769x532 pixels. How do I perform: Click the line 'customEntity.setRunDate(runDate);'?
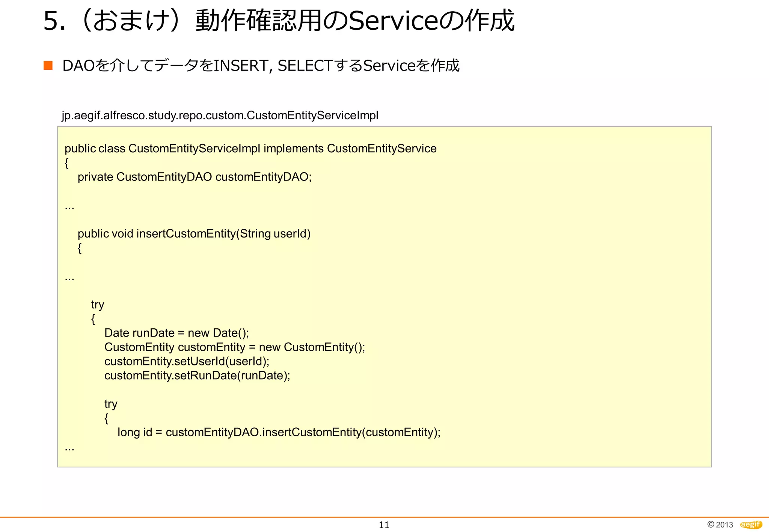(197, 376)
